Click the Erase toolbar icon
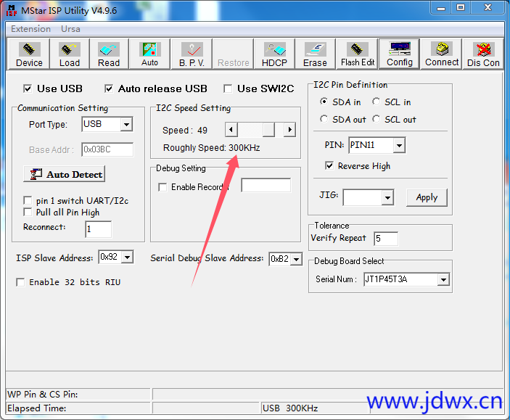The height and width of the screenshot is (420, 510). 315,54
